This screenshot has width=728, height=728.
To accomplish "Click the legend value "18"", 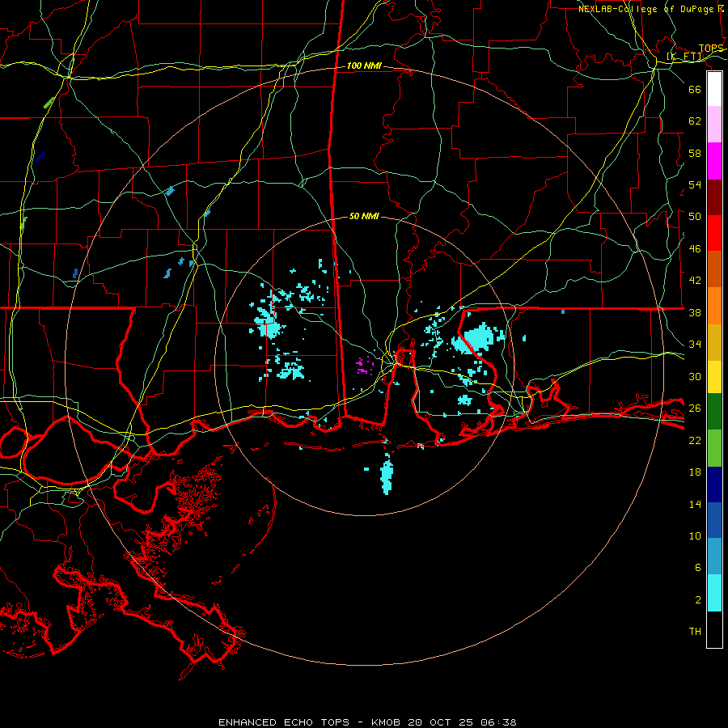I will pos(695,472).
